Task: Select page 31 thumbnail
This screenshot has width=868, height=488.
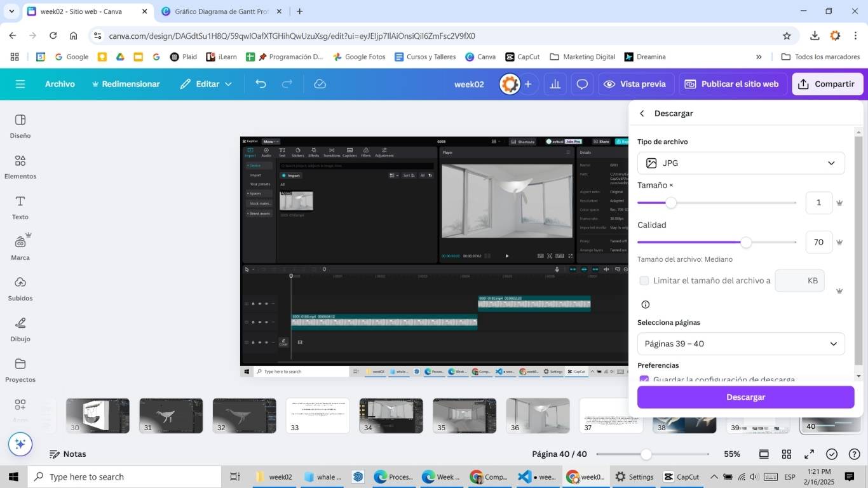Action: 171,416
